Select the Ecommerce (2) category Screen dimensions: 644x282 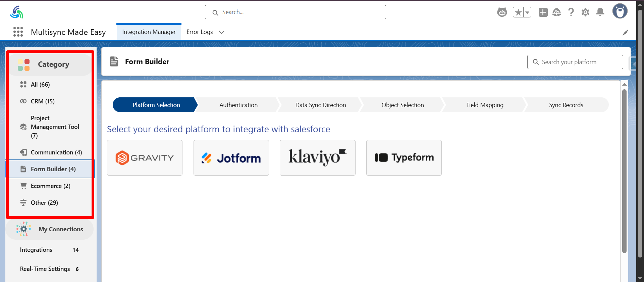click(50, 186)
